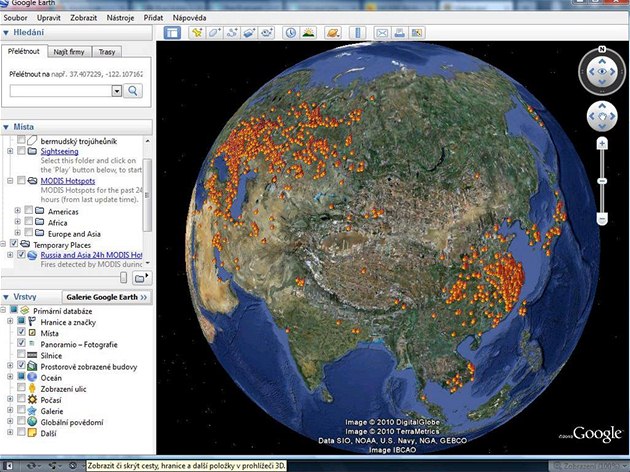View in Google Maps toolbar icon

417,33
